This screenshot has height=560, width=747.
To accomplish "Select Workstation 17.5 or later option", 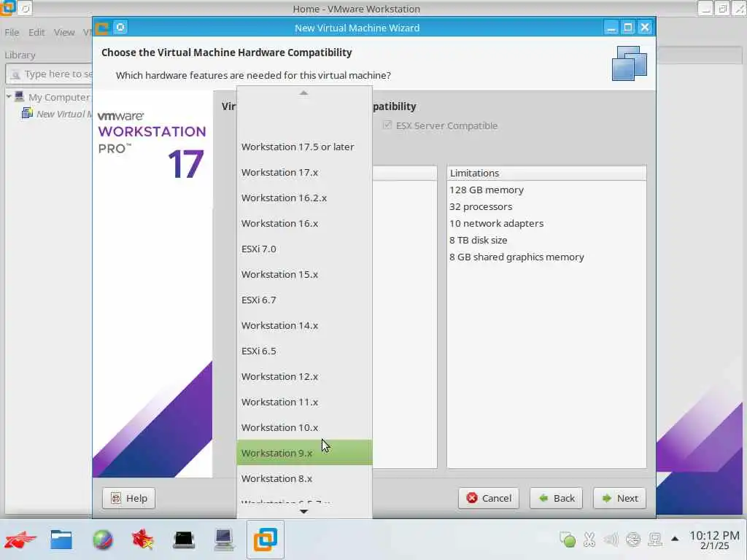I will pos(304,147).
